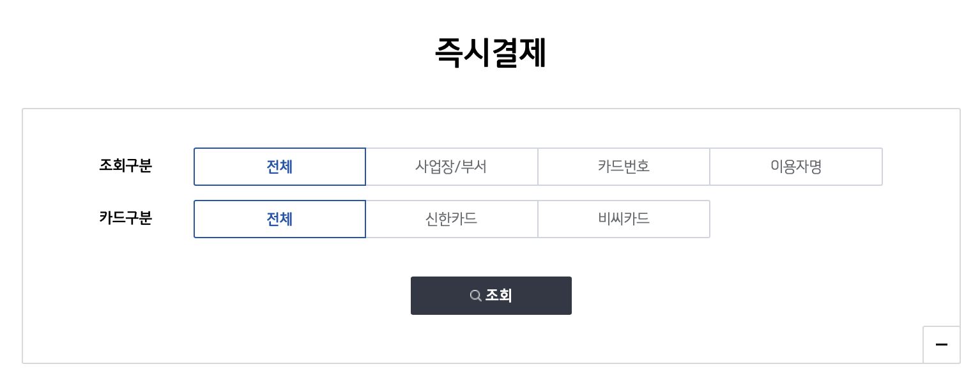Switch the card filter to 신한카드
The image size is (980, 387).
pos(452,219)
